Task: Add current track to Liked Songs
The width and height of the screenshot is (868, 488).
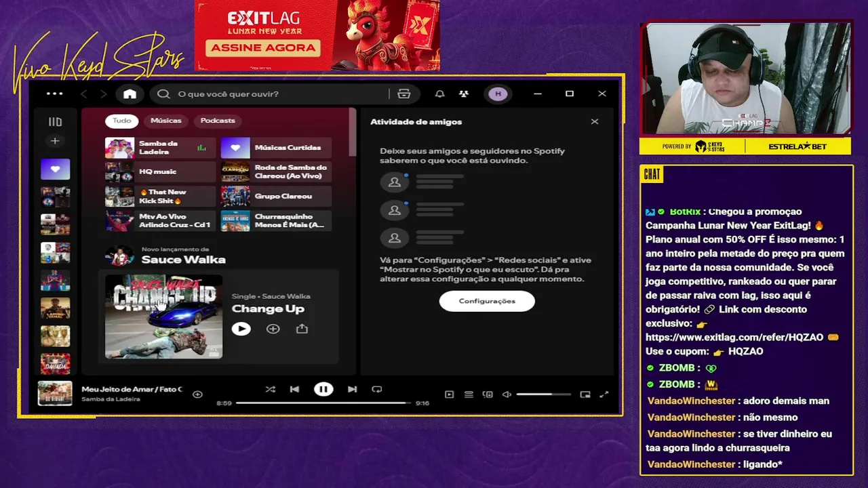Action: click(197, 394)
